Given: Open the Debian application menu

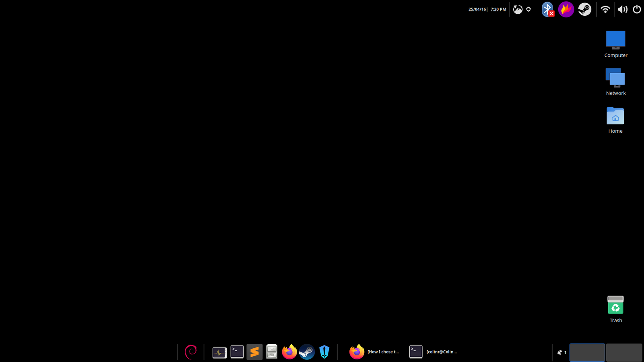Looking at the screenshot, I should click(x=190, y=352).
